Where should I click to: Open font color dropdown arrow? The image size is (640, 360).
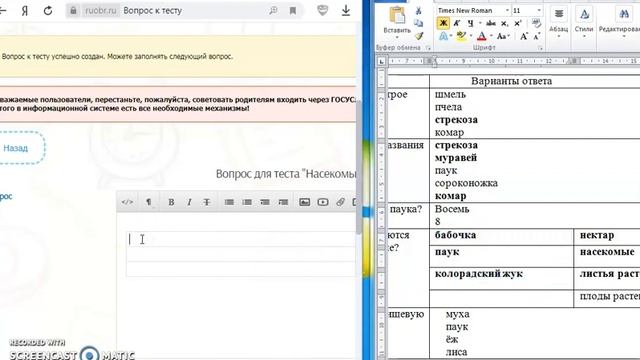[x=491, y=36]
